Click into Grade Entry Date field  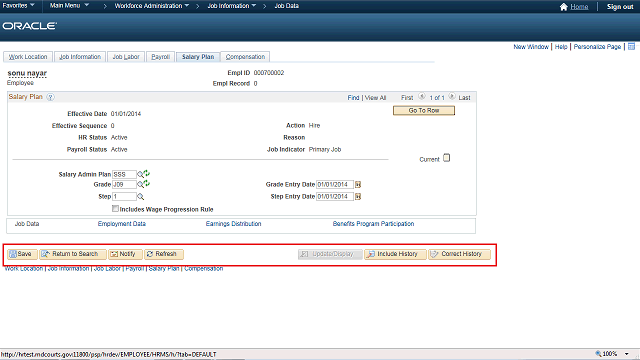(x=335, y=184)
